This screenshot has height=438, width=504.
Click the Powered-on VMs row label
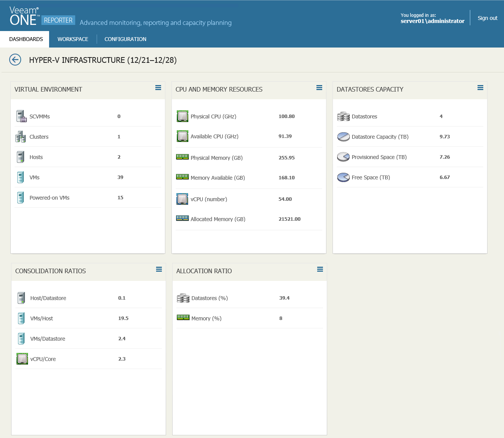tap(49, 198)
